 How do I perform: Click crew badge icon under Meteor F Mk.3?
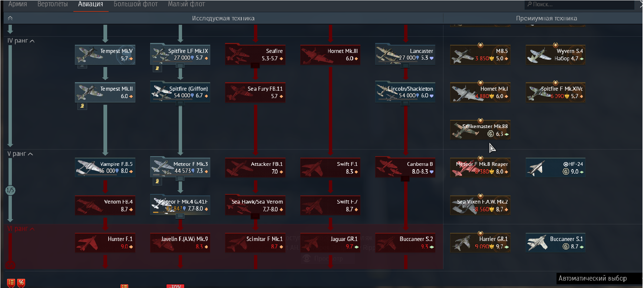[157, 181]
